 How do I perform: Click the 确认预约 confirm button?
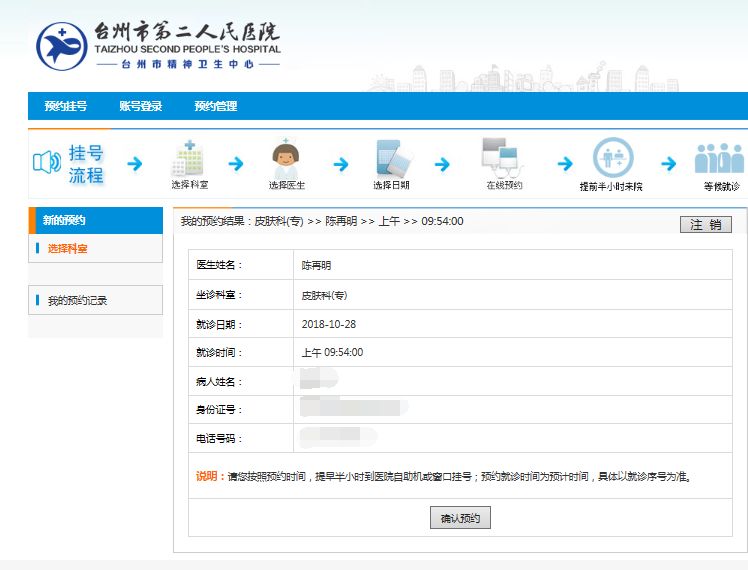[460, 518]
